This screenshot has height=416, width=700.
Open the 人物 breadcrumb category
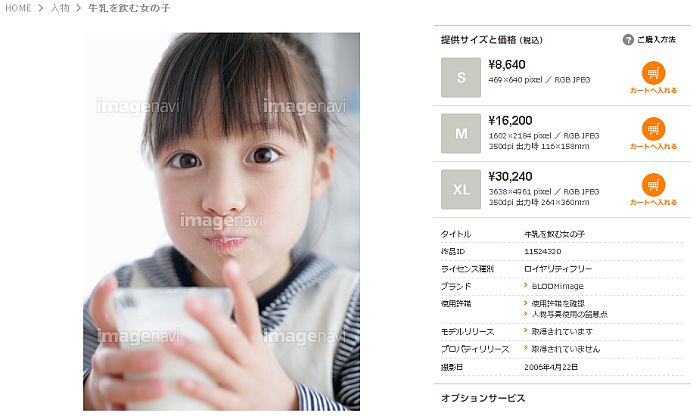pyautogui.click(x=60, y=8)
